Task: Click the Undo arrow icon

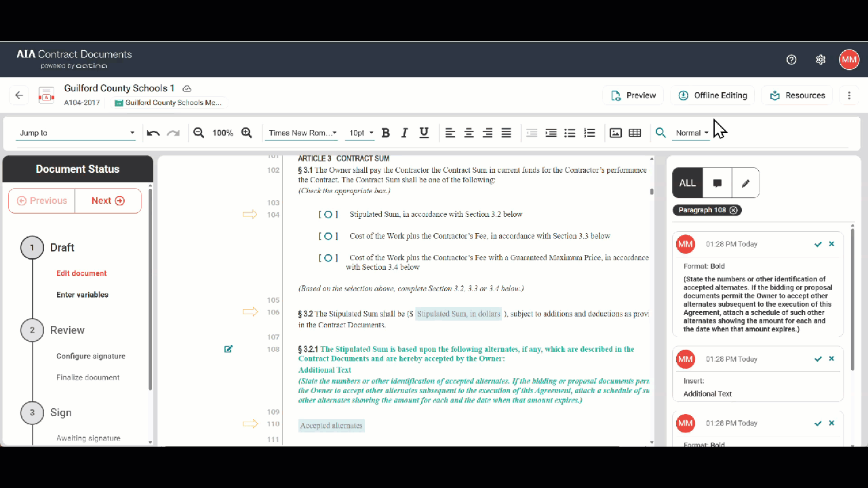Action: tap(153, 133)
